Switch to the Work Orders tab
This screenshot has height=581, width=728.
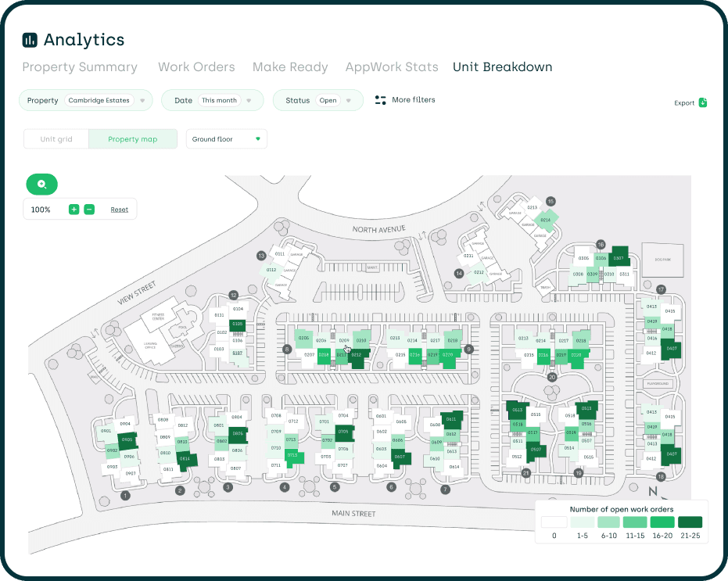[x=196, y=67]
